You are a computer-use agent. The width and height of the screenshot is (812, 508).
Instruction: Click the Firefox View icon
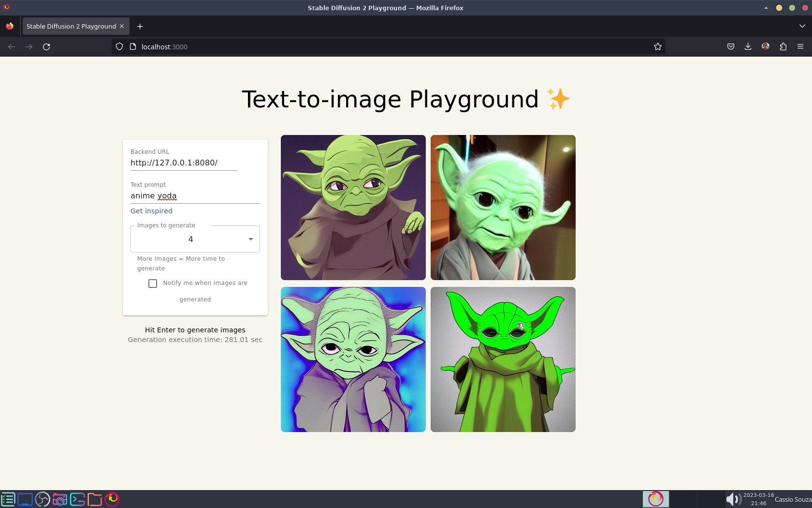click(10, 26)
